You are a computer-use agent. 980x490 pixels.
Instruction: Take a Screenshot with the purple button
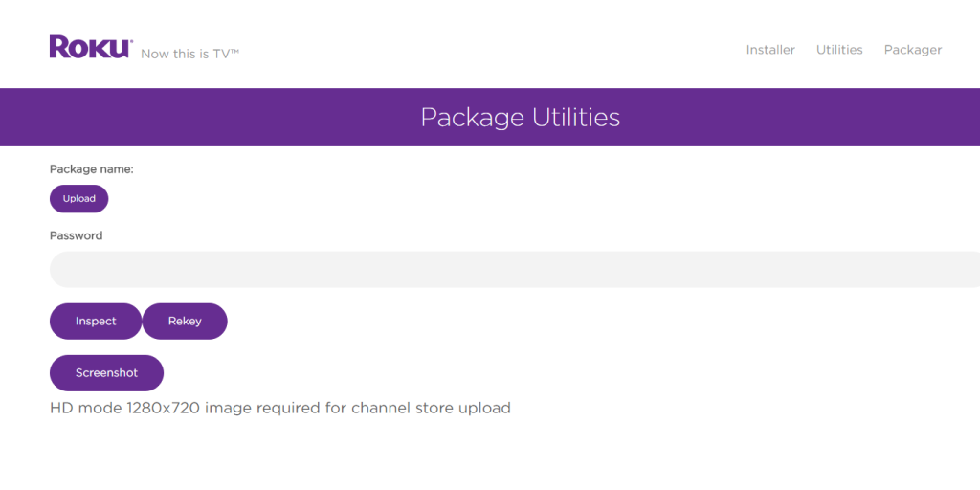click(106, 373)
